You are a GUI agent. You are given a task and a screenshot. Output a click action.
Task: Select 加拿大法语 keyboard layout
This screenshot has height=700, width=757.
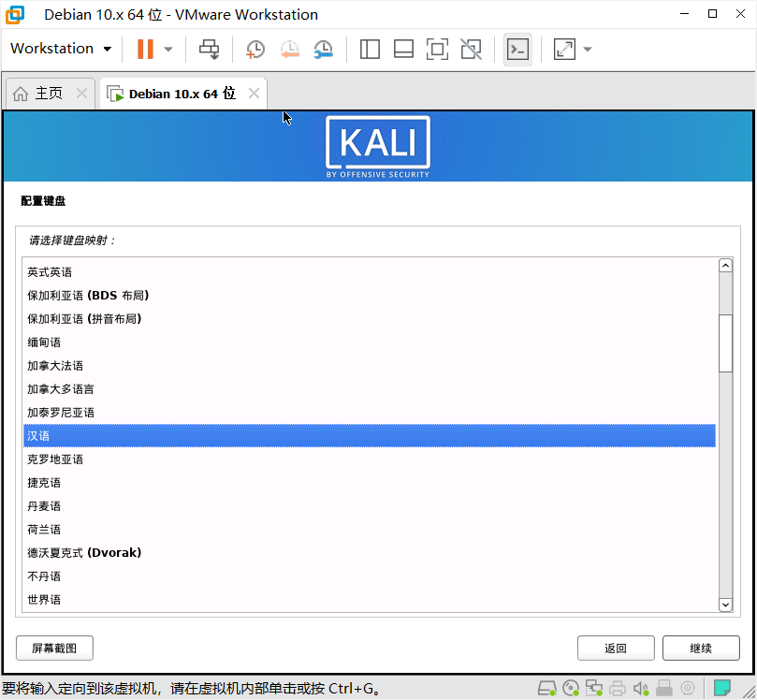point(370,366)
